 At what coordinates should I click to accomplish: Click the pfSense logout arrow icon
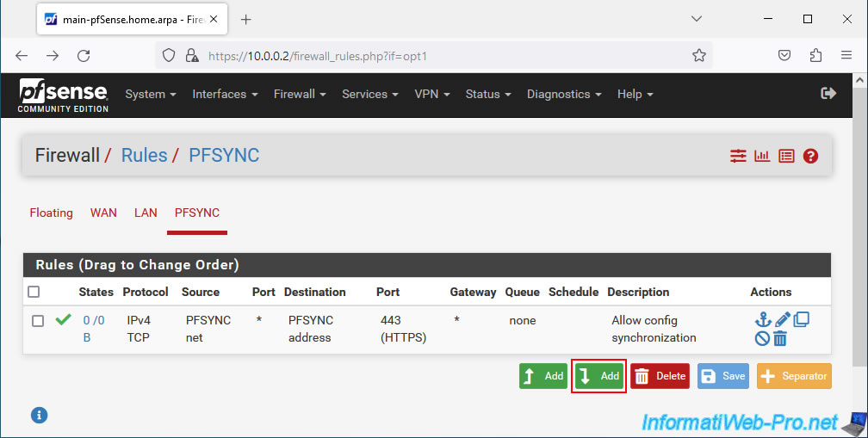coord(828,93)
